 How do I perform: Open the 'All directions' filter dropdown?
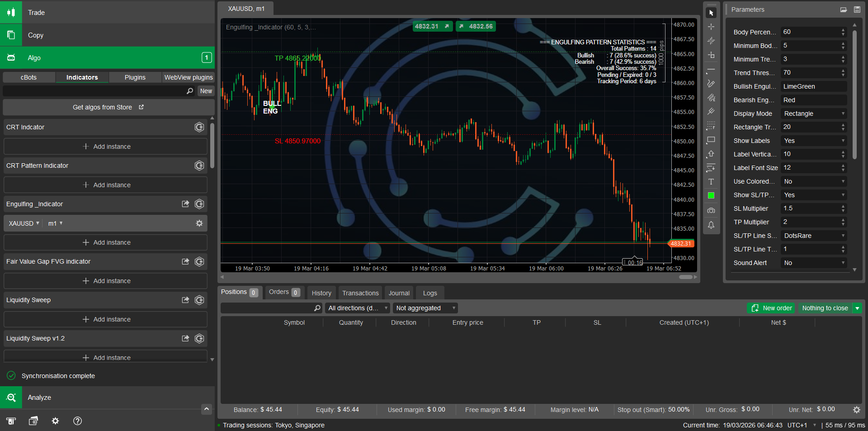coord(357,308)
